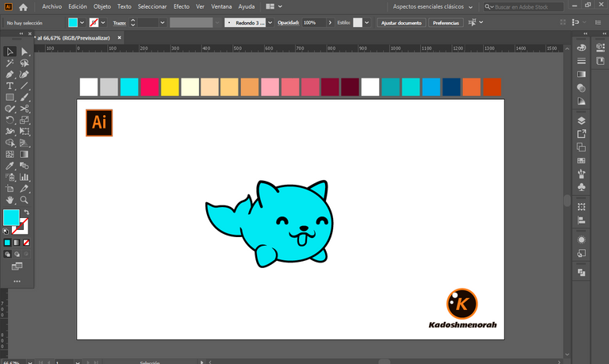Open the Efecto menu
Image resolution: width=609 pixels, height=364 pixels.
182,6
